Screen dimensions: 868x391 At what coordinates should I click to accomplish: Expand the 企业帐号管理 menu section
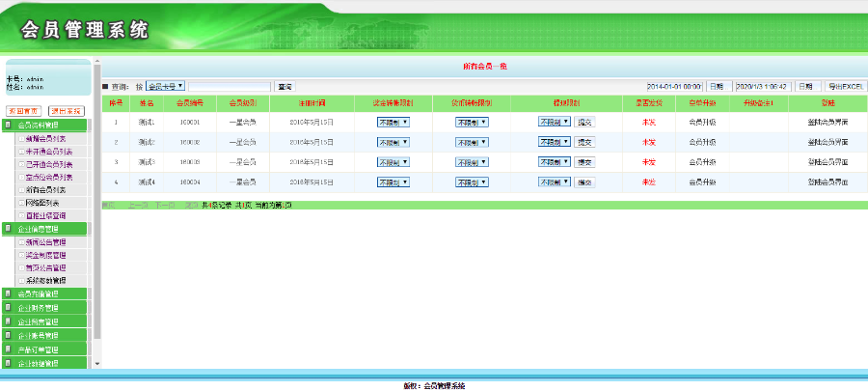pos(38,335)
